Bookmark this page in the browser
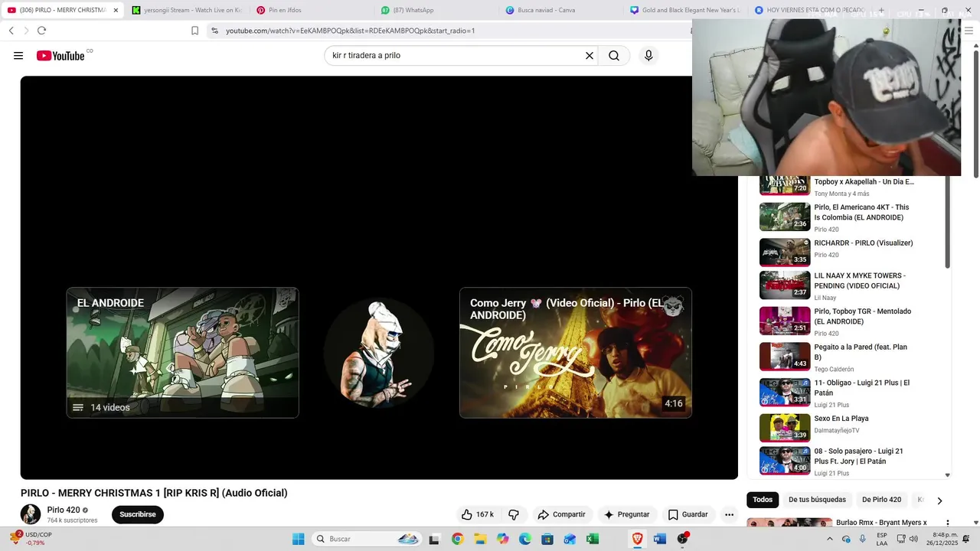Screen dimensions: 980x551 (x=194, y=31)
